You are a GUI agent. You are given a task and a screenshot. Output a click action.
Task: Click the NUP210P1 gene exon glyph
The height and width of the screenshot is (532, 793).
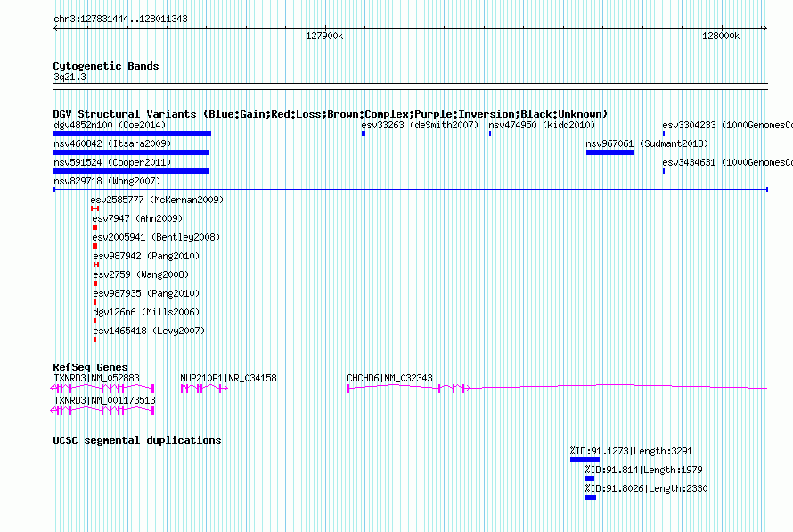point(204,389)
